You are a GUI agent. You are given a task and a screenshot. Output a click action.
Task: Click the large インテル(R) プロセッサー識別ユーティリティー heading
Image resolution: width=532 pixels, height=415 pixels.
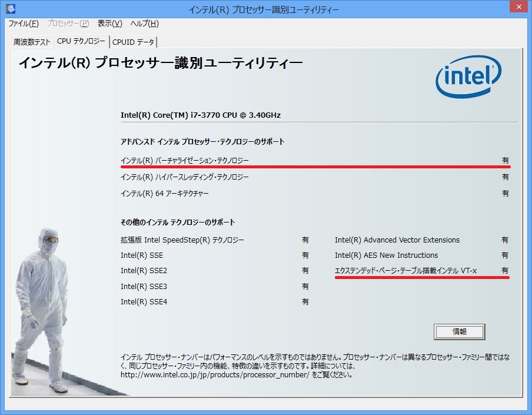click(161, 63)
